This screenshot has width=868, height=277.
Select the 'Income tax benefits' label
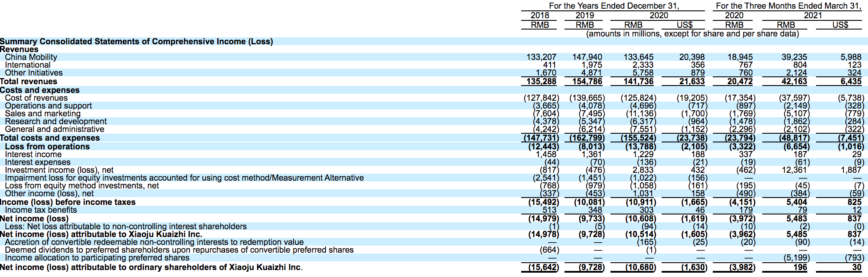pos(41,210)
